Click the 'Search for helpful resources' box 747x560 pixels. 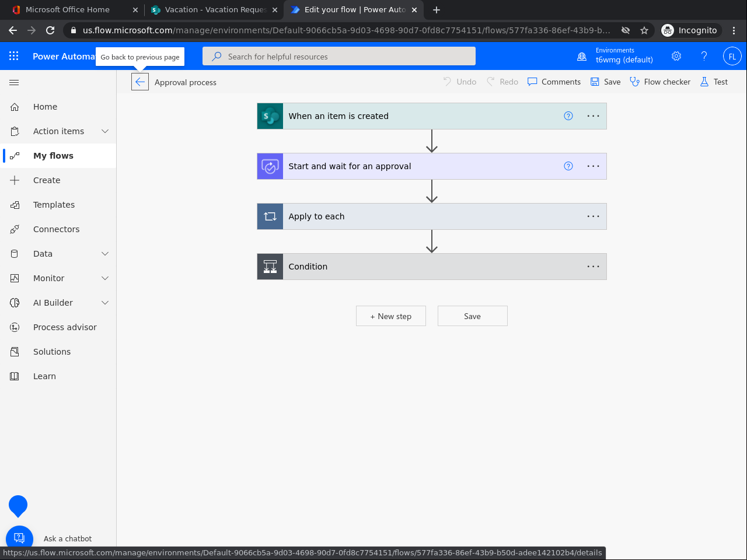(x=339, y=57)
